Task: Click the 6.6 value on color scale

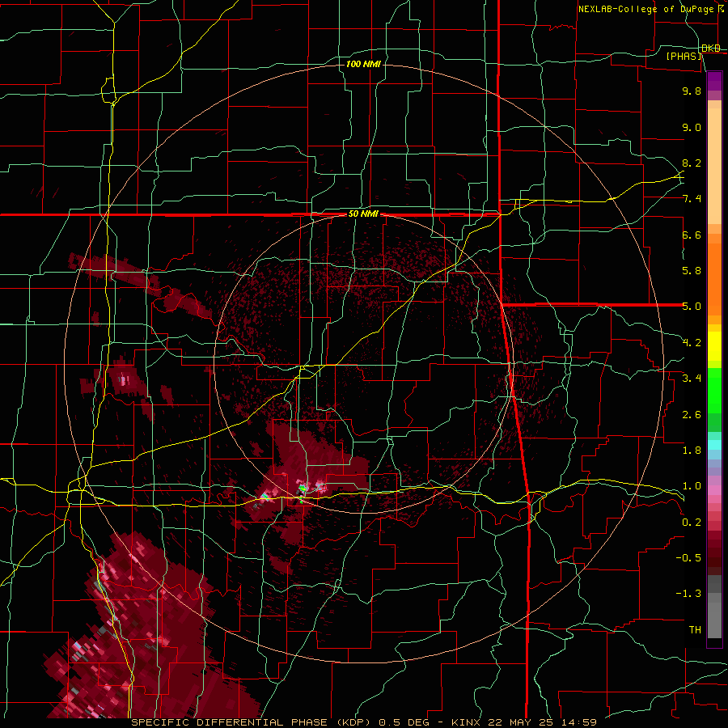Action: pos(692,235)
